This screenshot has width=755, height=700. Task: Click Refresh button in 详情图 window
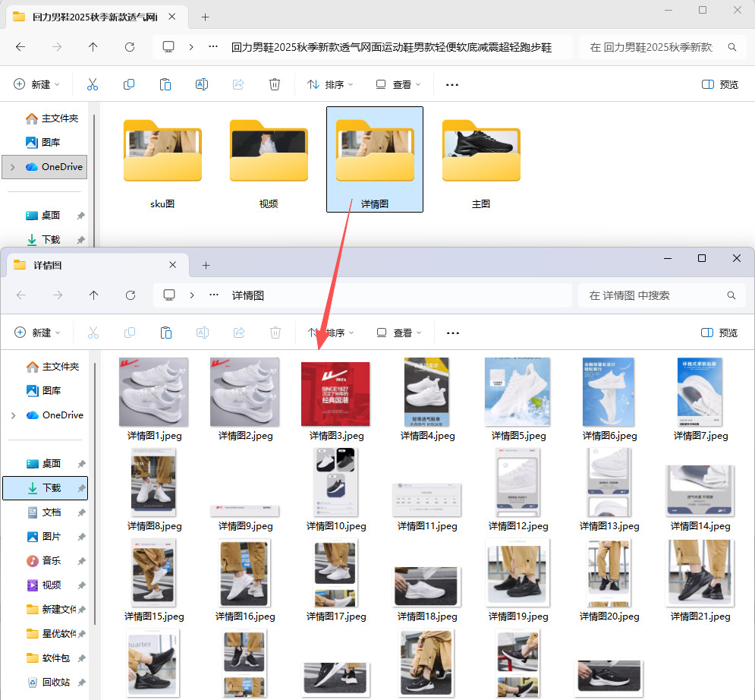131,295
